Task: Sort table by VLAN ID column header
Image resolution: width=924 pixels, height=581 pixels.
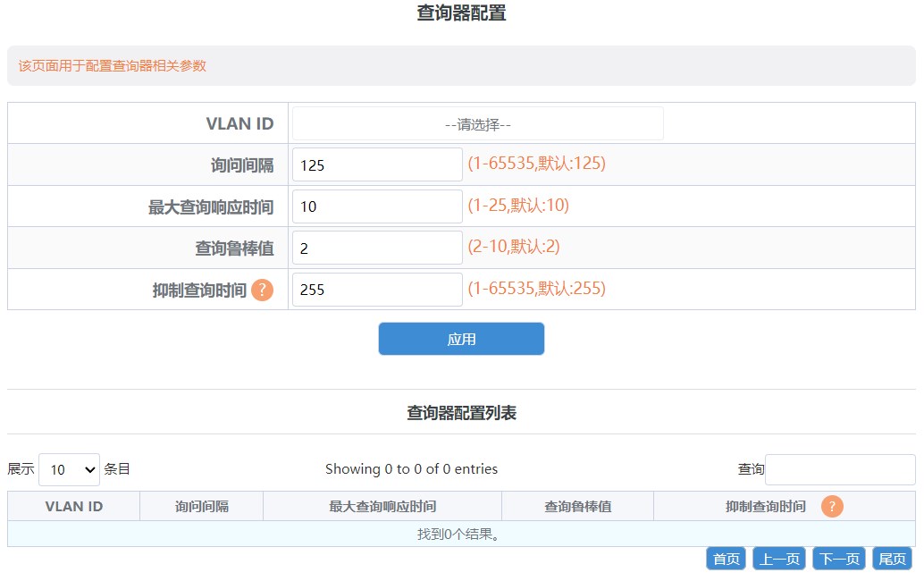Action: coord(73,506)
